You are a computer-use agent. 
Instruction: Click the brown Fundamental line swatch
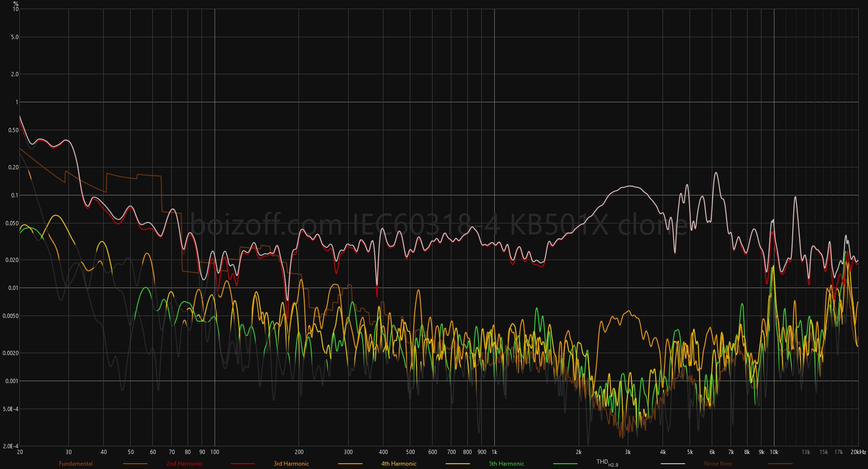click(135, 464)
